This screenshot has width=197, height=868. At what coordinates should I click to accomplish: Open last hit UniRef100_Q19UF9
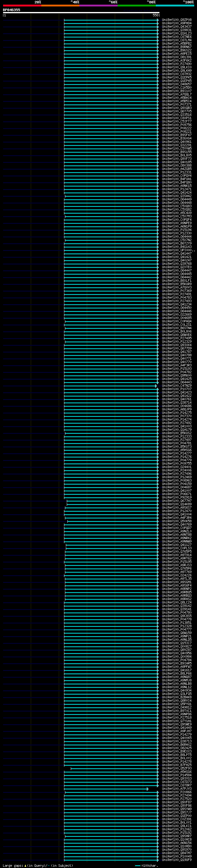point(176,860)
